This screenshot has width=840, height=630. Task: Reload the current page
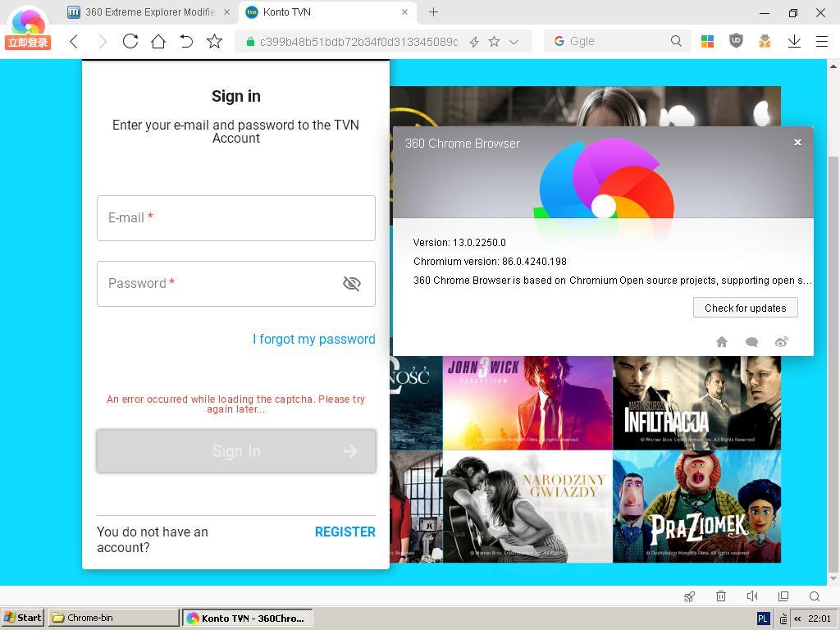pyautogui.click(x=130, y=41)
